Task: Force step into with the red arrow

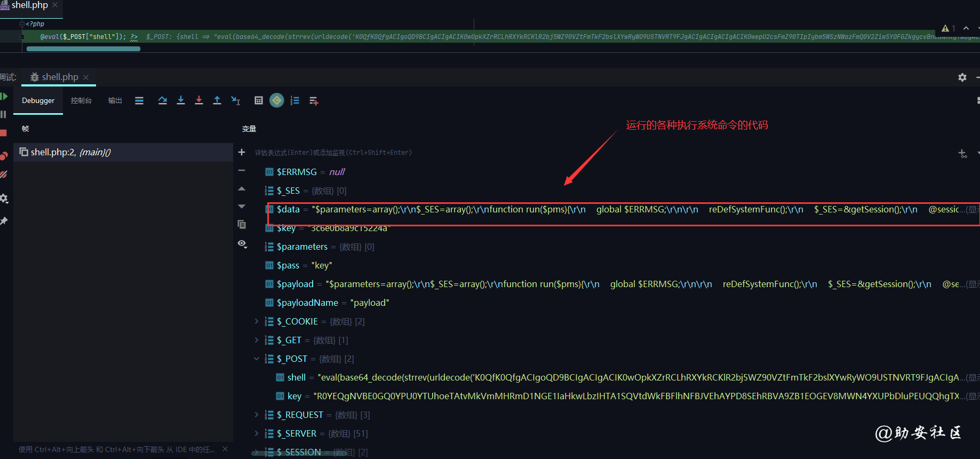Action: (199, 100)
